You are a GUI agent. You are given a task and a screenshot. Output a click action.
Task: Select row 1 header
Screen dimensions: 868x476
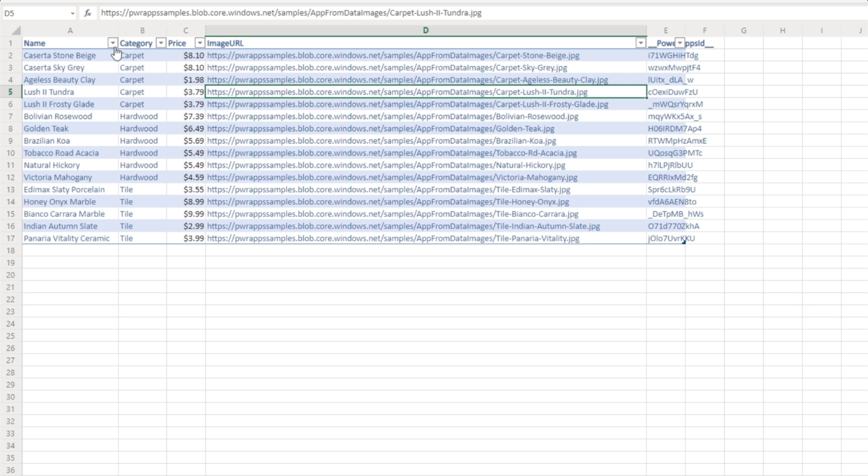tap(10, 43)
